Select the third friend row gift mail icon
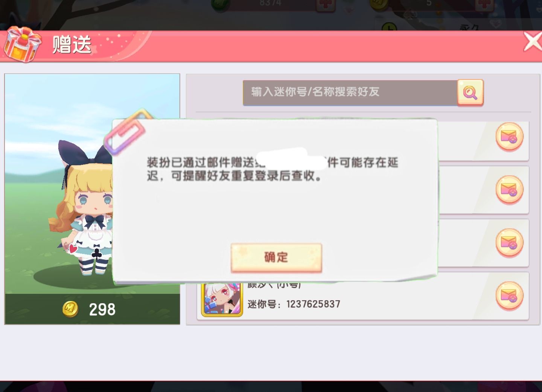Viewport: 542px width, 392px height. [509, 243]
